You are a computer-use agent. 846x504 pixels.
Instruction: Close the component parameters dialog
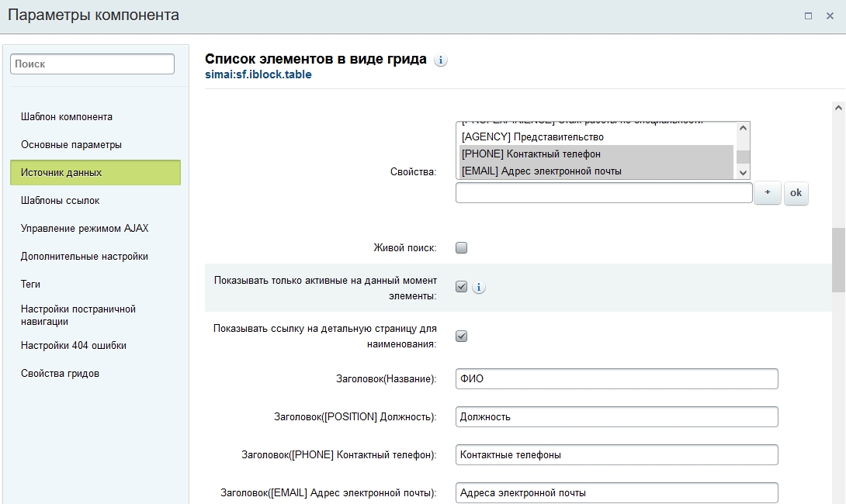830,16
